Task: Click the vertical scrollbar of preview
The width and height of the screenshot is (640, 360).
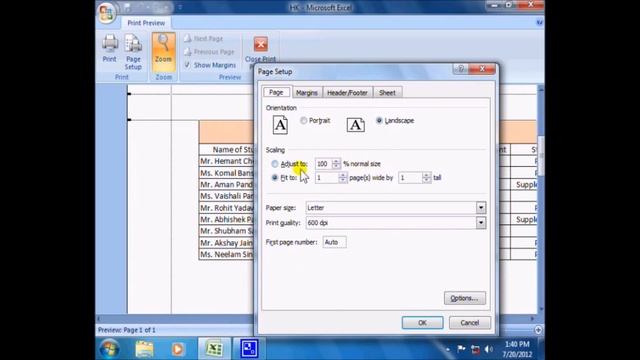Action: tap(541, 155)
